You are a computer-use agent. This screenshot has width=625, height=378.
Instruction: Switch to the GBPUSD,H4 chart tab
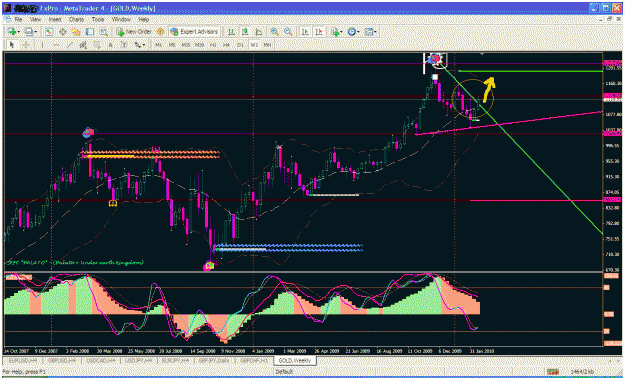(61, 361)
